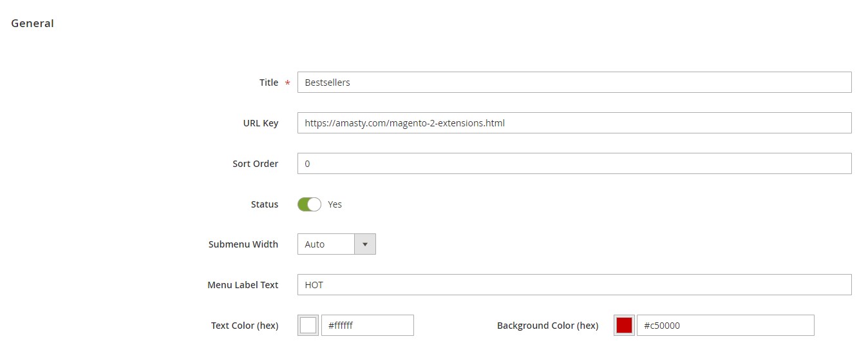Click the Submenu Width label

coord(243,244)
